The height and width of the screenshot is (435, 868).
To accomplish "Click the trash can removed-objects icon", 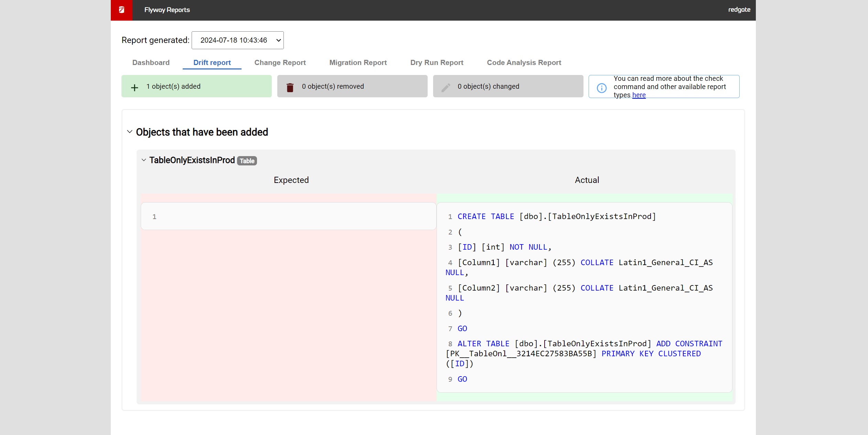I will tap(290, 88).
